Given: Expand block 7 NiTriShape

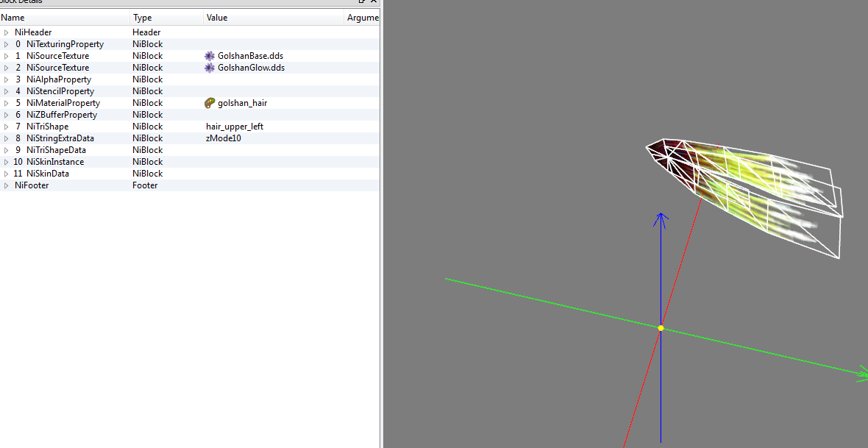Looking at the screenshot, I should coord(6,127).
